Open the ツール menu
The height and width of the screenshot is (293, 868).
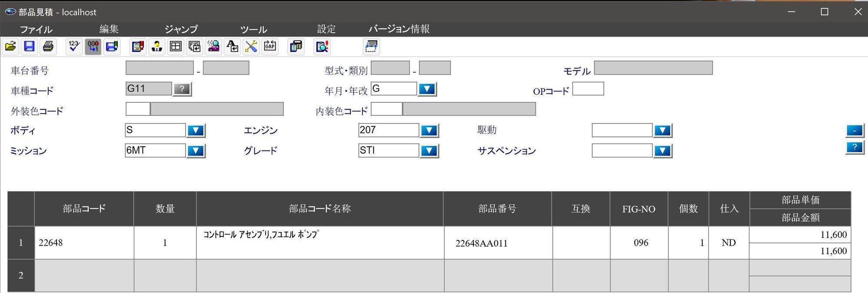(x=253, y=29)
